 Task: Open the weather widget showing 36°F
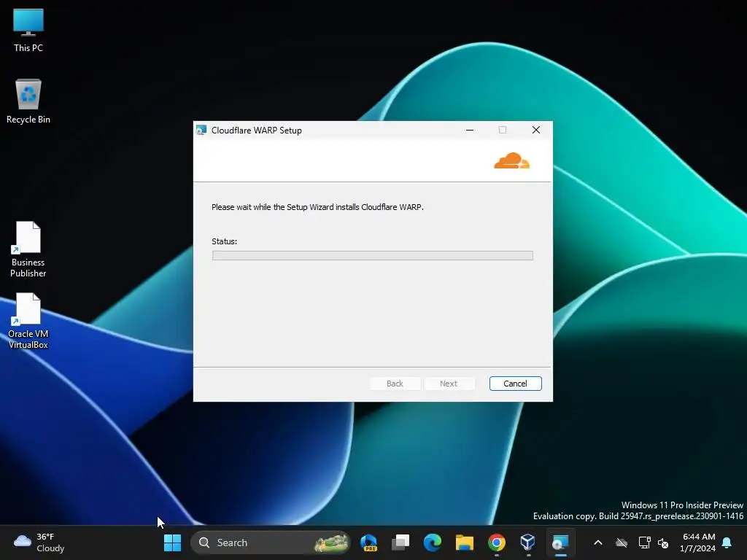[39, 542]
